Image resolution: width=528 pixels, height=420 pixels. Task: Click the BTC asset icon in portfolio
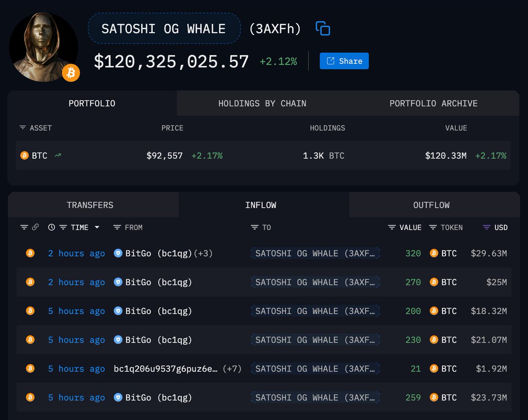point(25,155)
